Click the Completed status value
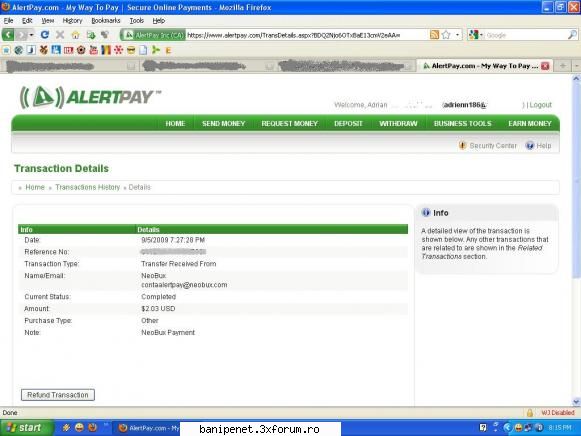The width and height of the screenshot is (581, 436). point(158,297)
